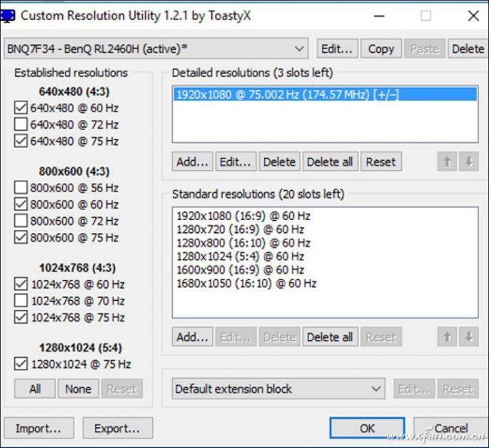The height and width of the screenshot is (448, 489).
Task: Delete the selected monitor entry
Action: coord(468,49)
